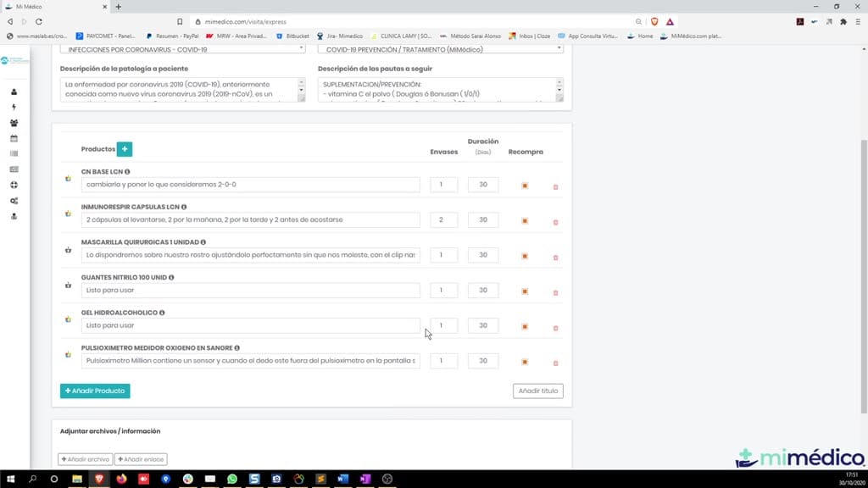This screenshot has height=488, width=868.
Task: Delete the MASCARILLA QUIRURGICAS row
Action: tap(556, 258)
